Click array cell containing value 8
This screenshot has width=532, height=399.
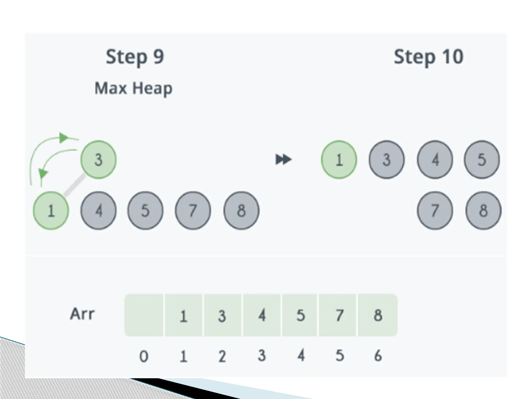pyautogui.click(x=378, y=315)
